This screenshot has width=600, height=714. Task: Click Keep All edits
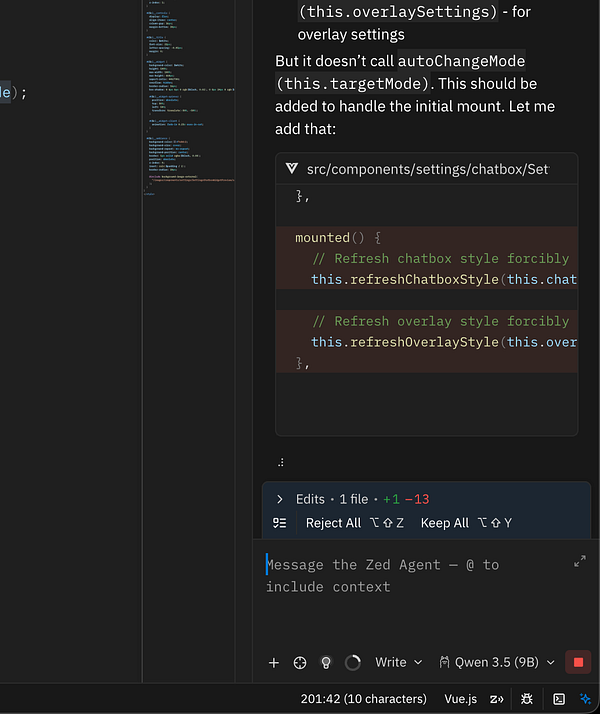pos(466,523)
